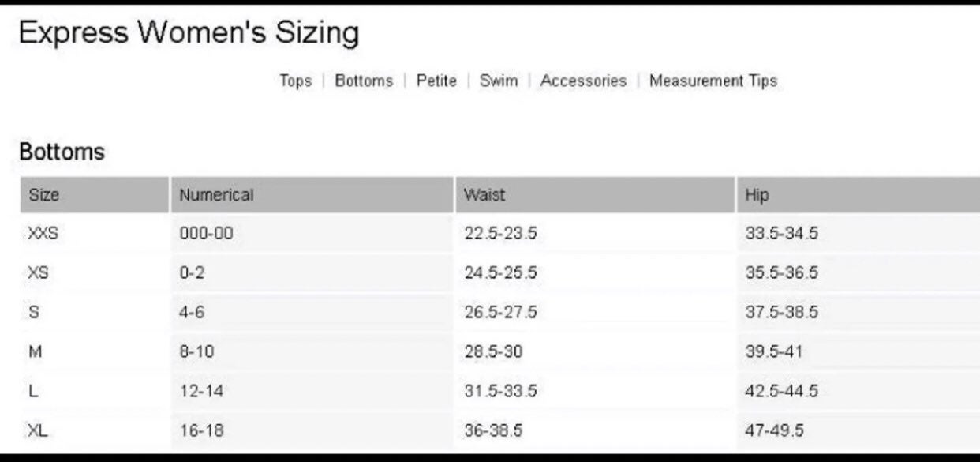Click the Express Women's Sizing heading

[189, 33]
